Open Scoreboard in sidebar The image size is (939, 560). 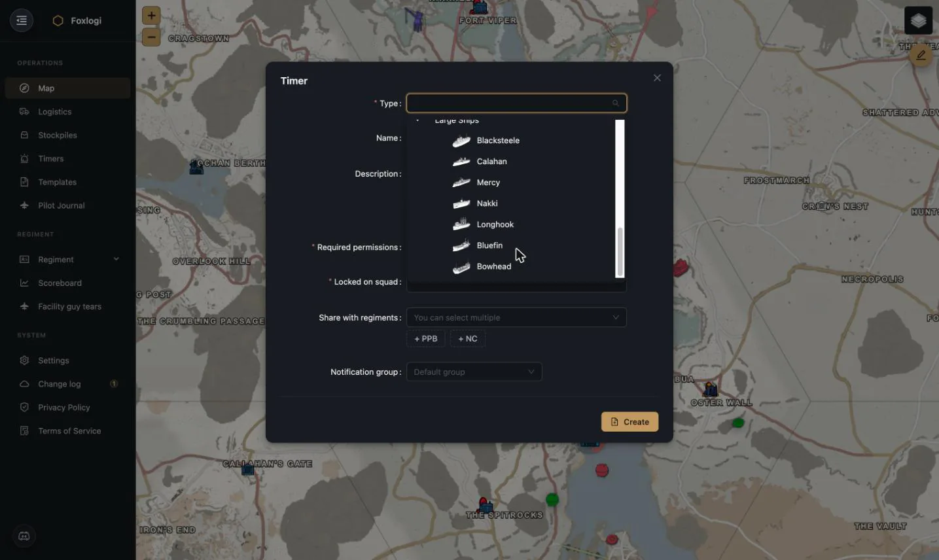click(67, 283)
